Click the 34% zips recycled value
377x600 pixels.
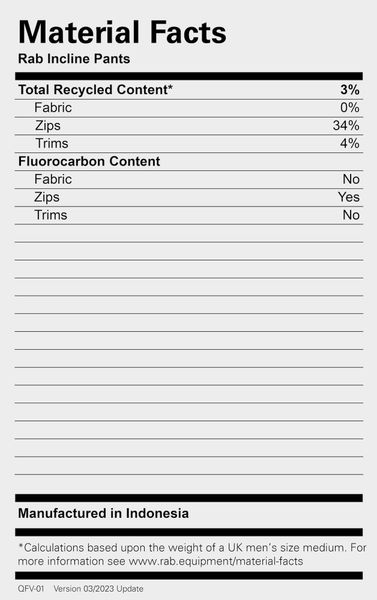[346, 126]
